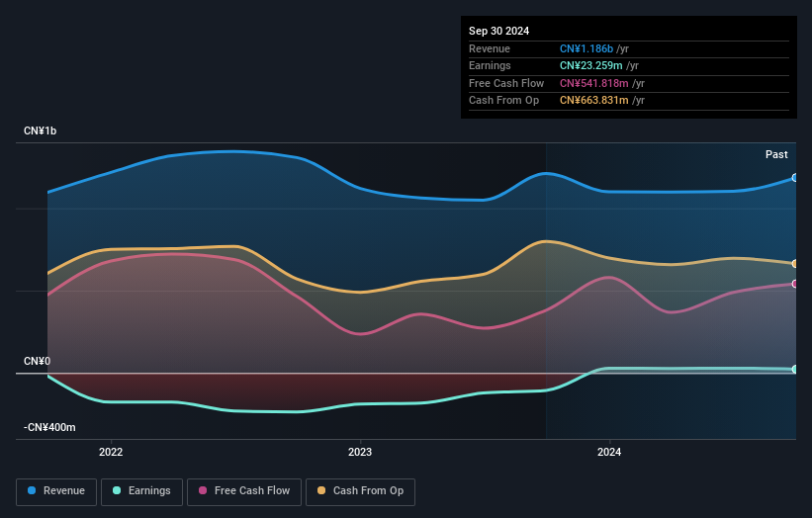Click the Sep 30 2024 tooltip date

click(498, 31)
